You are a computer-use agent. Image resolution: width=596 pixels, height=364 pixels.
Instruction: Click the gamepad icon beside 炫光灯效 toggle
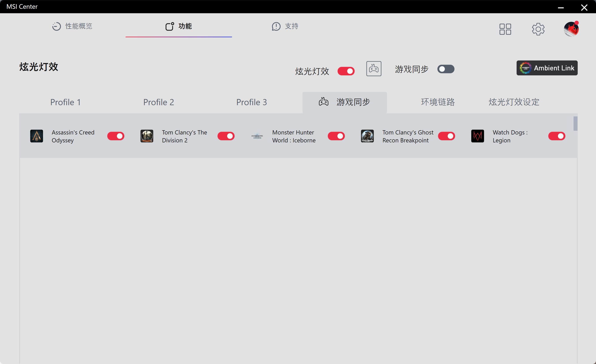[373, 69]
